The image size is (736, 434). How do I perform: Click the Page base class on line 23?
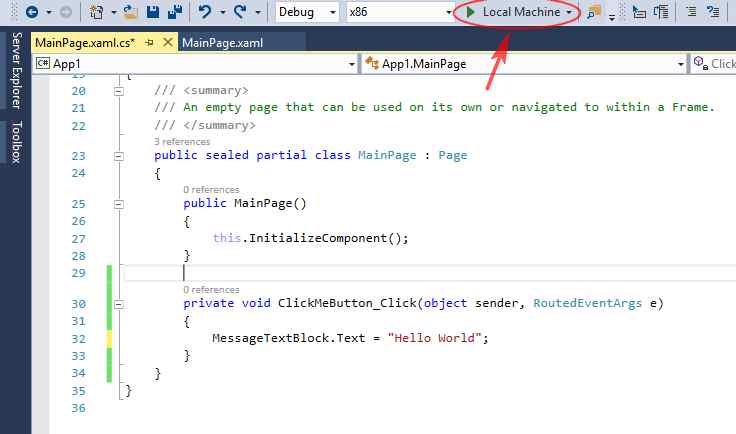(453, 155)
